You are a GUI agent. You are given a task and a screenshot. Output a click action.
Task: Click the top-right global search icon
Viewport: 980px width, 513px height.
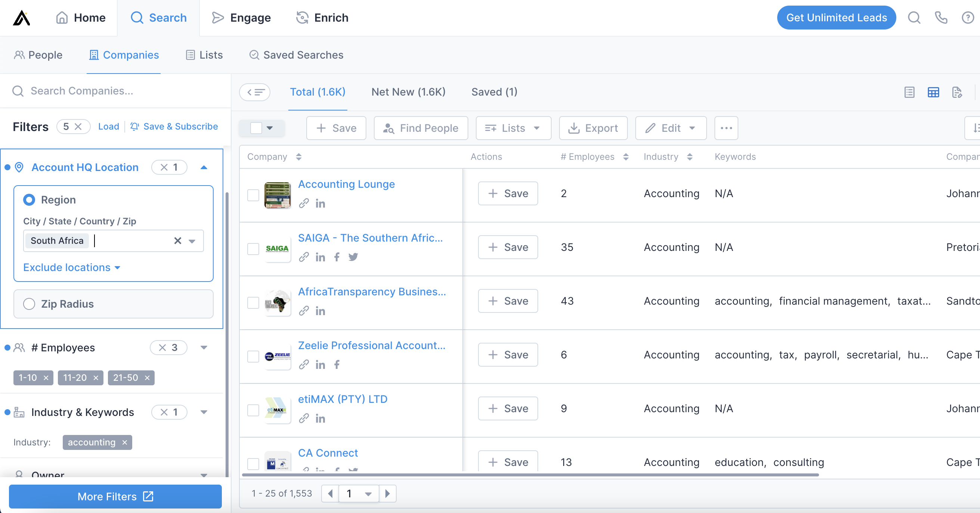click(x=914, y=18)
